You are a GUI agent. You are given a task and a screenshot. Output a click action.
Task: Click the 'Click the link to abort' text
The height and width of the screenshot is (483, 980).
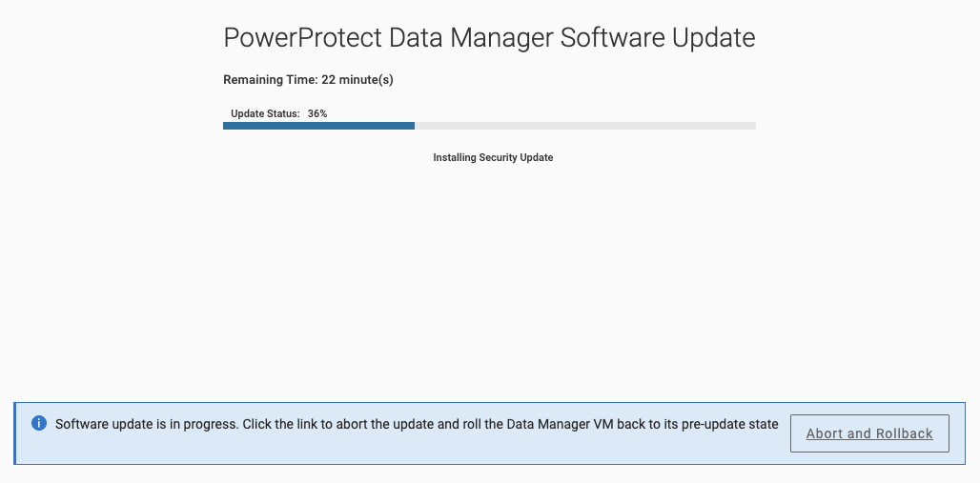point(312,424)
